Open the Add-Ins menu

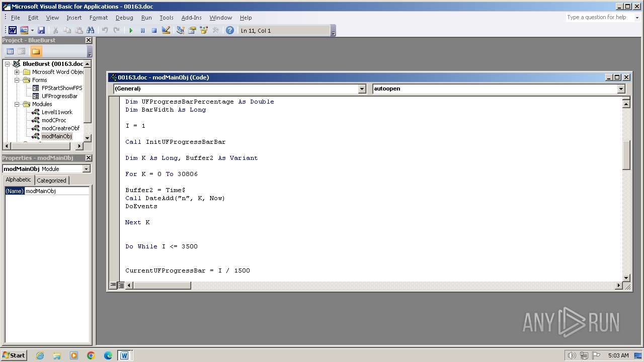191,18
